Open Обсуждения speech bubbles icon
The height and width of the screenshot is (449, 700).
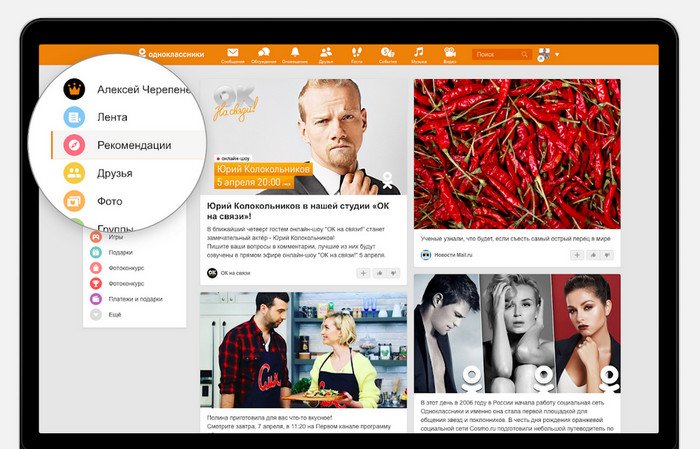pyautogui.click(x=264, y=53)
